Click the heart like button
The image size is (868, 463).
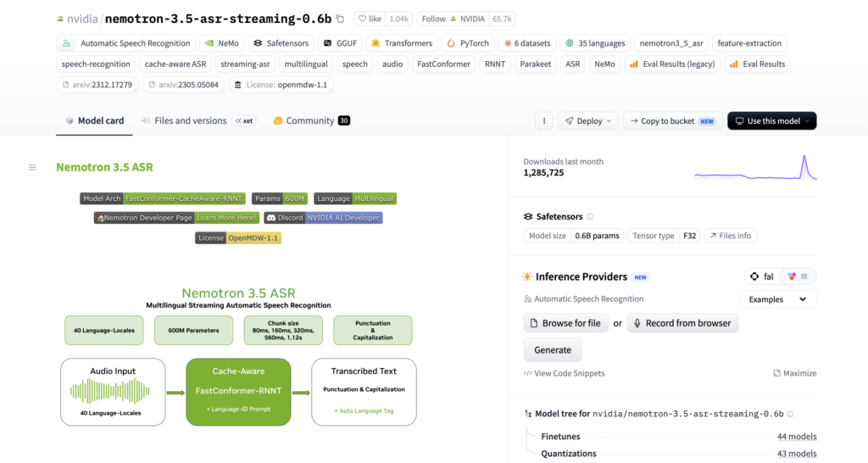[370, 19]
